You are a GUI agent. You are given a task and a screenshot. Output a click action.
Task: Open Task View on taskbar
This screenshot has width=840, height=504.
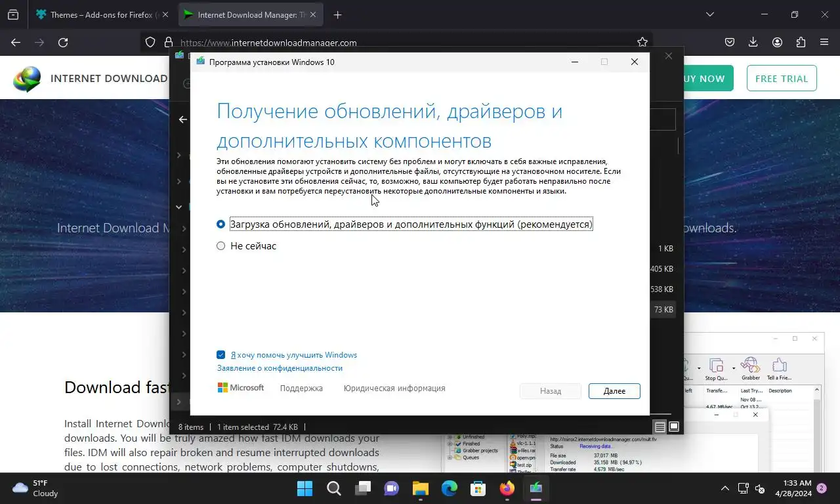click(x=363, y=488)
